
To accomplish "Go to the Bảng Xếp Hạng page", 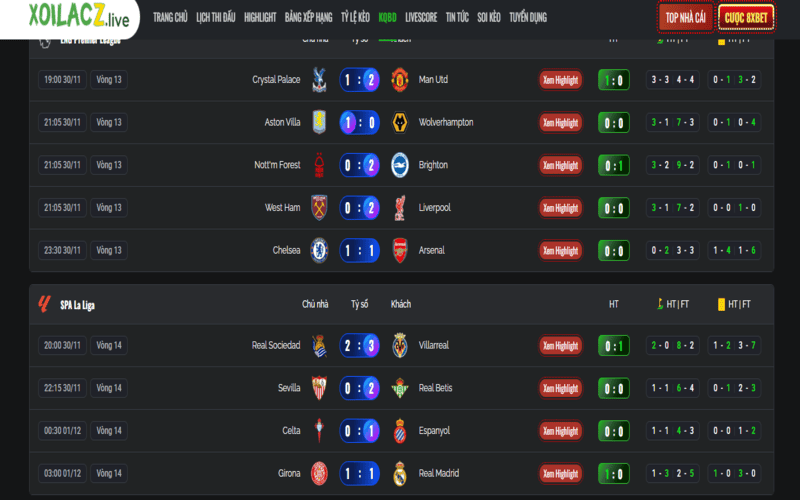I will (308, 17).
